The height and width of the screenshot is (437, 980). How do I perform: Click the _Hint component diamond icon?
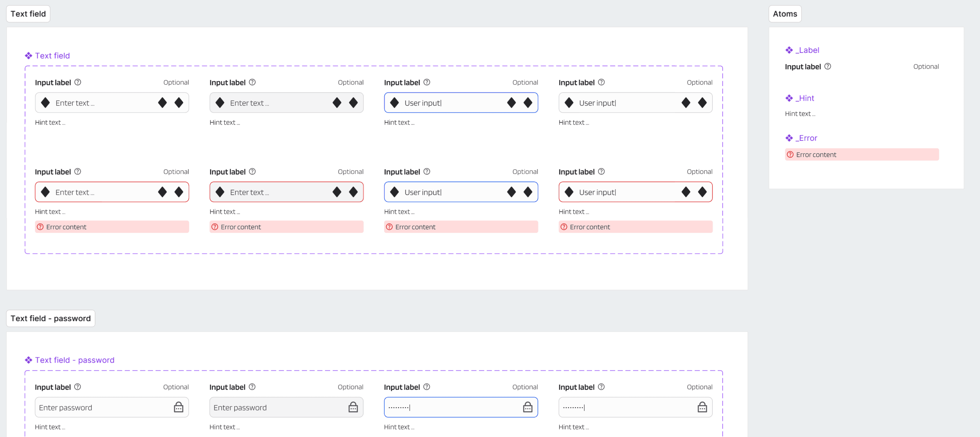pos(789,98)
